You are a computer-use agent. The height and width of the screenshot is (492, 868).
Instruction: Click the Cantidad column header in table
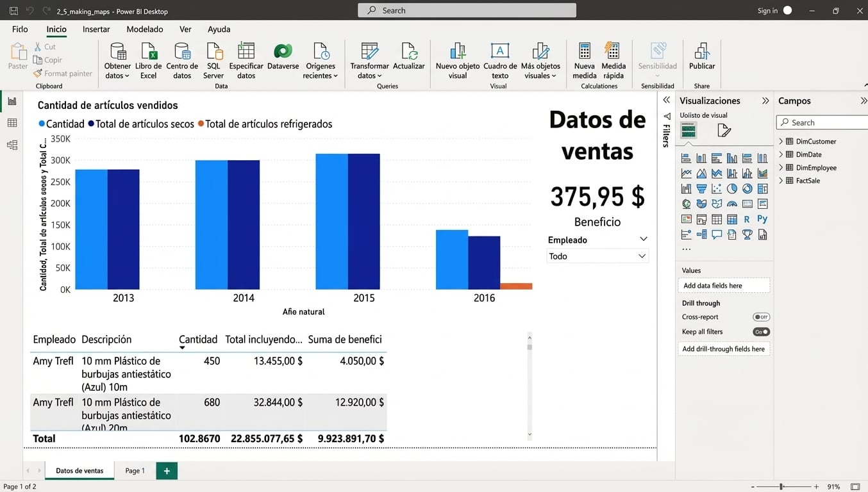[x=198, y=340]
